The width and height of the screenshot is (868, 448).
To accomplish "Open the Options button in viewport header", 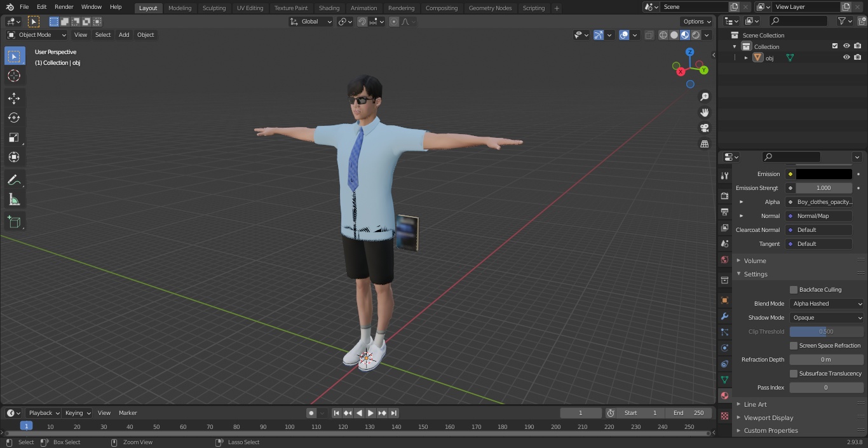I will tap(697, 22).
